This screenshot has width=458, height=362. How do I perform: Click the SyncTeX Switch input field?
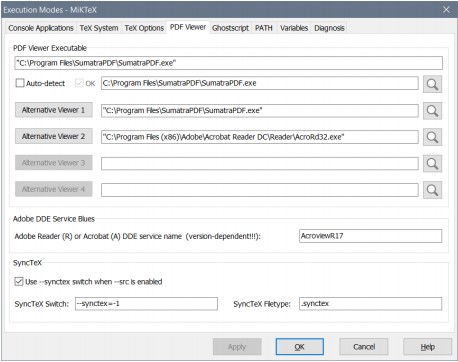(146, 304)
